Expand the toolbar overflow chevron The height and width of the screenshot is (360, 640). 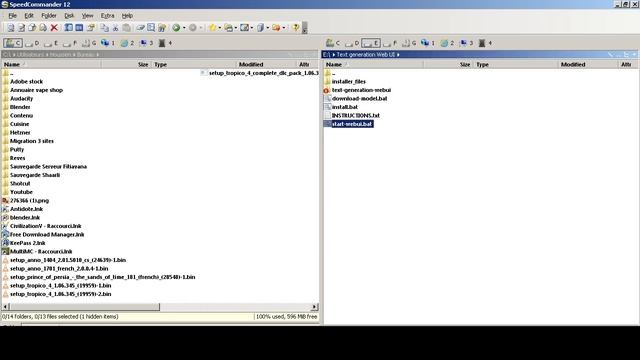click(x=304, y=28)
